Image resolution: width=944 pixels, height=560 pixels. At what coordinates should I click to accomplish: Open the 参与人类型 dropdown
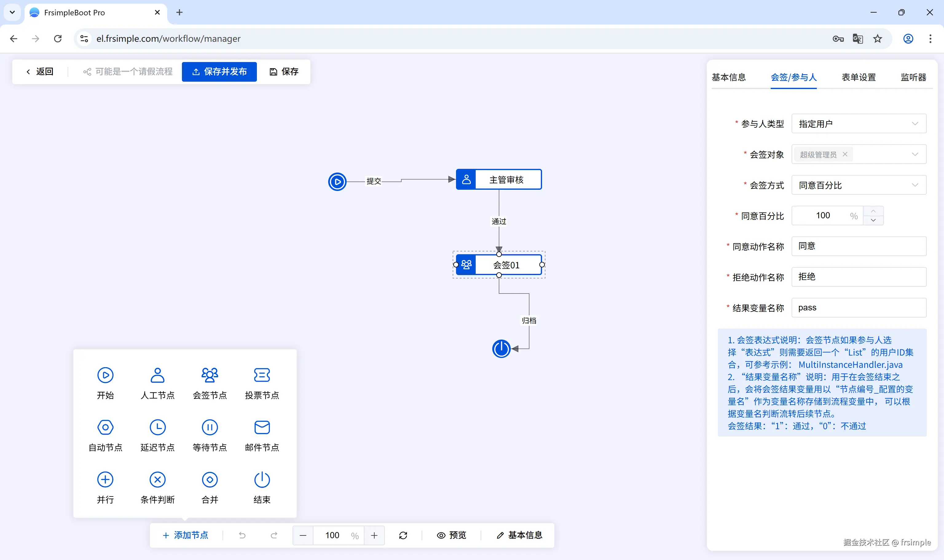pyautogui.click(x=859, y=124)
